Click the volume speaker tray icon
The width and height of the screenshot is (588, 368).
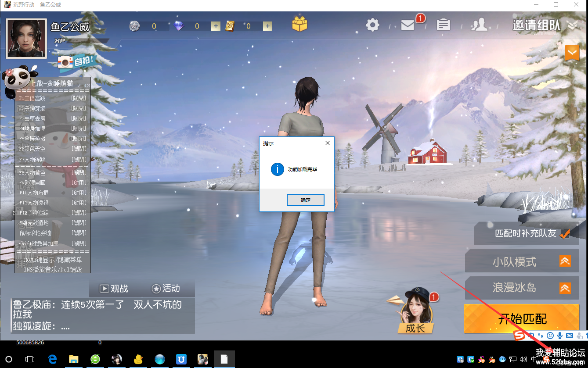click(523, 359)
